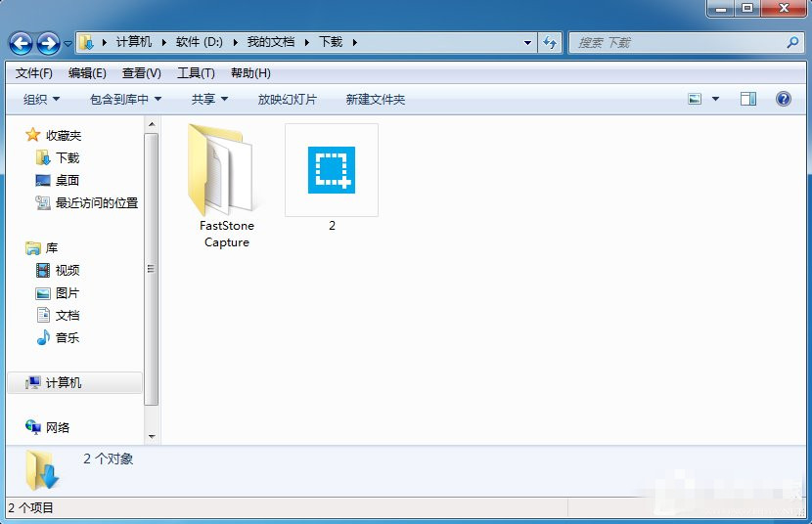Toggle the preview pane button

(748, 99)
